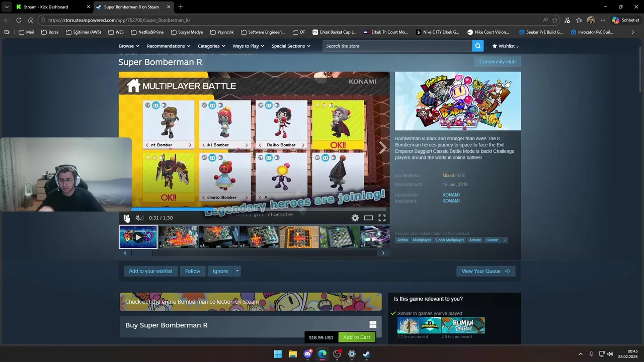Reload the current page
The image size is (644, 362).
coord(19,20)
